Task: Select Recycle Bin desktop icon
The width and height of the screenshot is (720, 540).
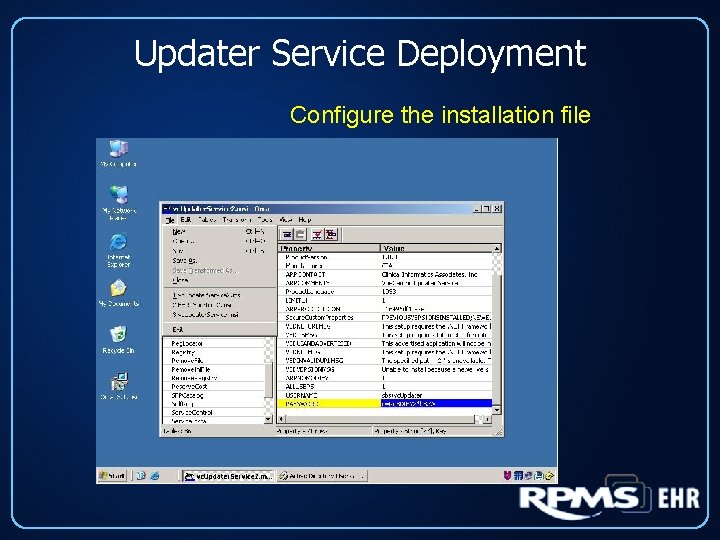Action: (118, 340)
